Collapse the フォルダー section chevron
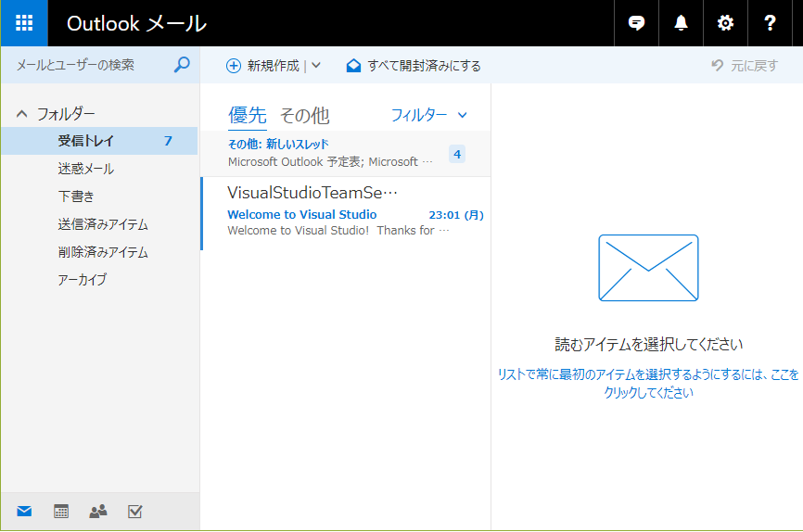 [x=21, y=114]
